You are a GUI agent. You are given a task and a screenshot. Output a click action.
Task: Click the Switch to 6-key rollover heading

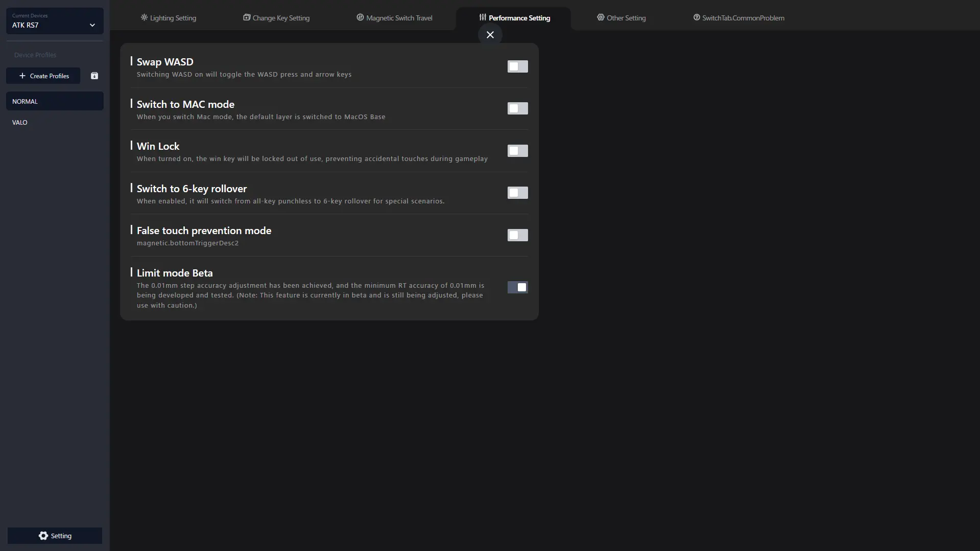pyautogui.click(x=192, y=189)
